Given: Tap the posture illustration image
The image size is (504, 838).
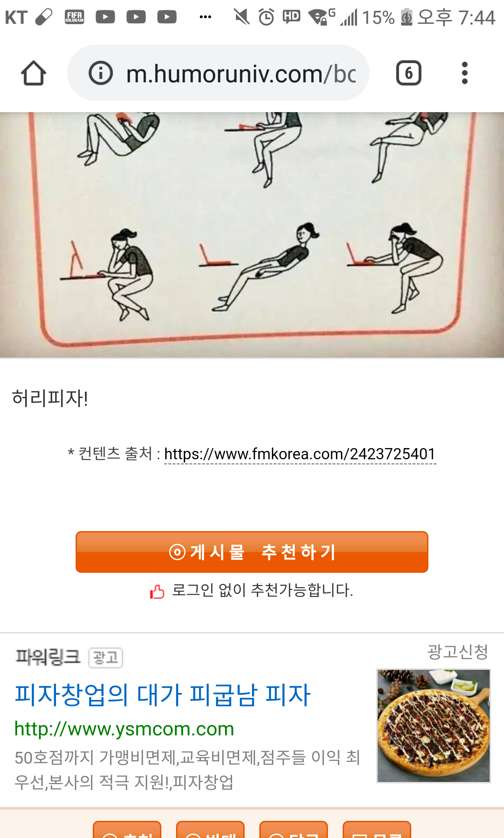Looking at the screenshot, I should click(252, 235).
